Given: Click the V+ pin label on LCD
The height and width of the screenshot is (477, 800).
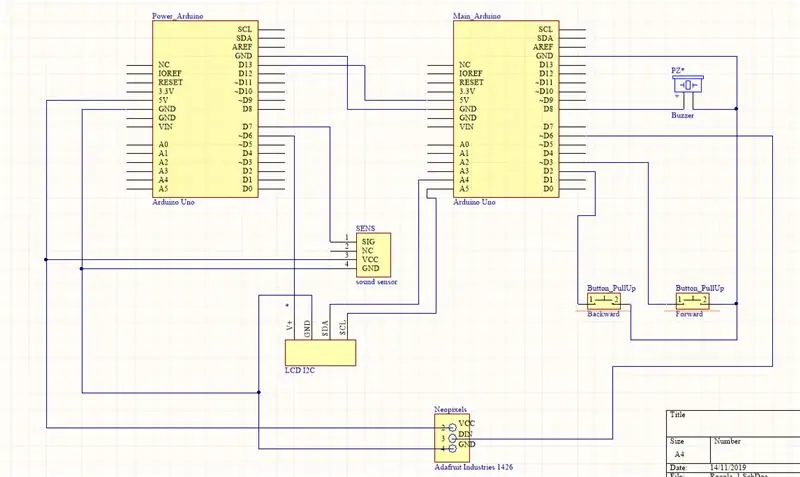Looking at the screenshot, I should point(290,325).
